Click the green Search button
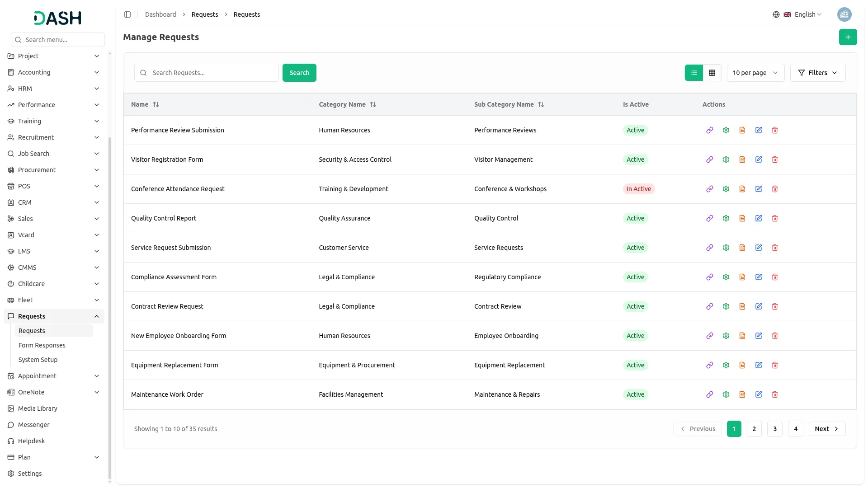 tap(299, 73)
